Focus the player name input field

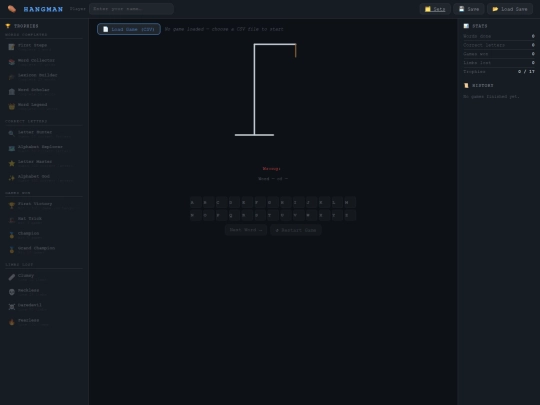coord(131,9)
